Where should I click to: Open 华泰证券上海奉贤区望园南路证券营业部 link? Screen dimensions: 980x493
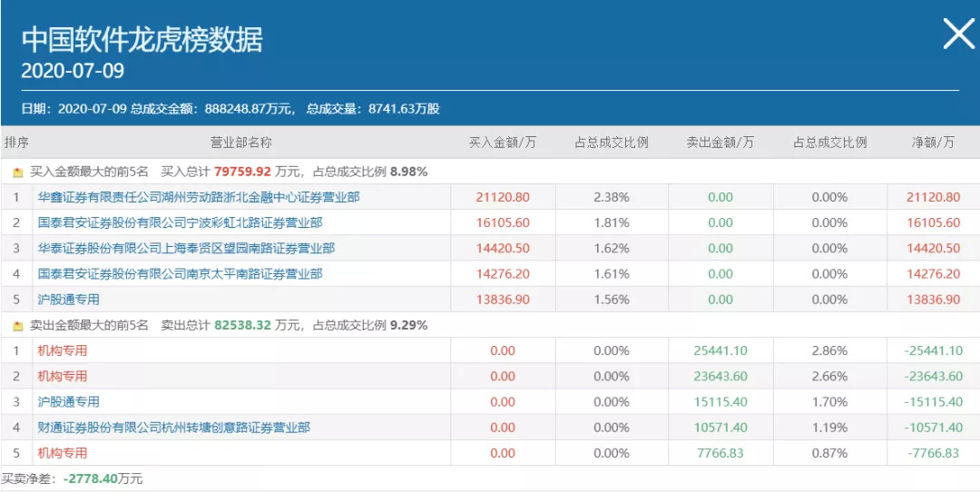click(x=186, y=249)
